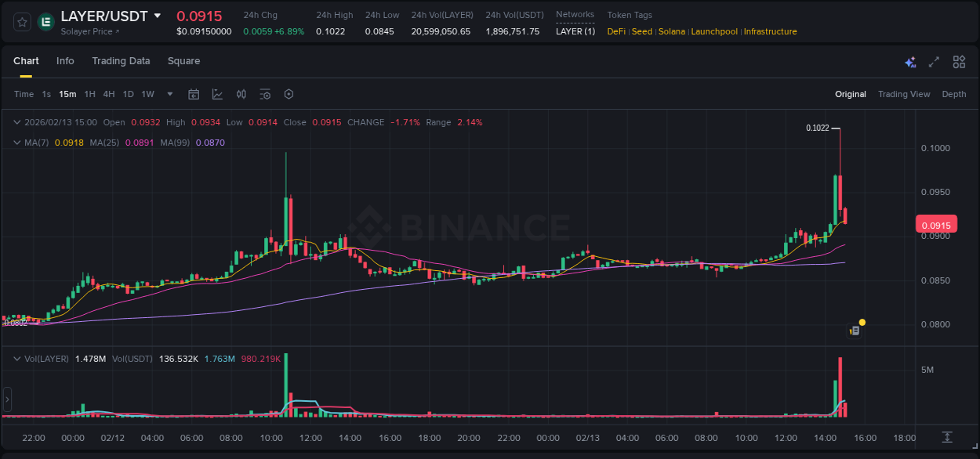Launch the Binance AI assistant icon
980x459 pixels.
(x=910, y=61)
